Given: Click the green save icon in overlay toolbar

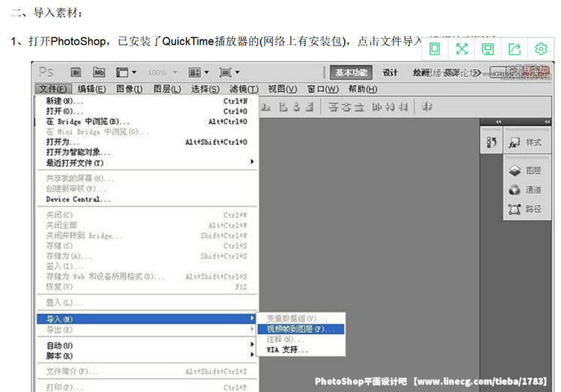Looking at the screenshot, I should click(488, 49).
